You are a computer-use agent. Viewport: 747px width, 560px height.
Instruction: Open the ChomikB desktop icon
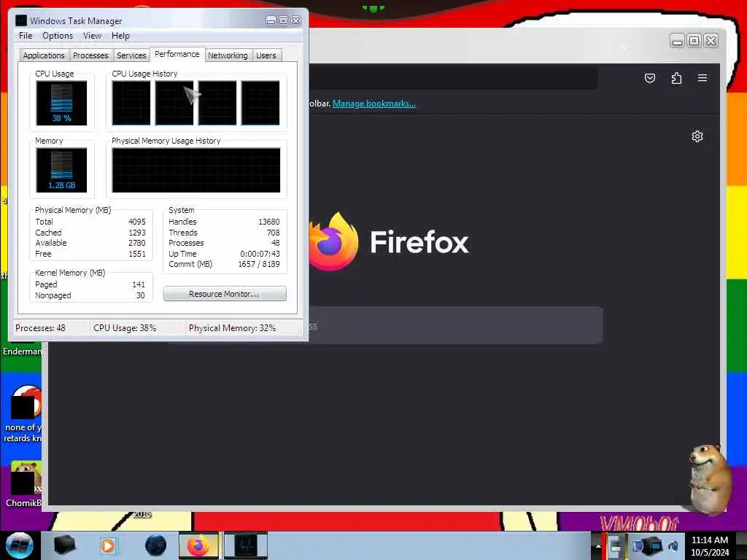coord(23,484)
